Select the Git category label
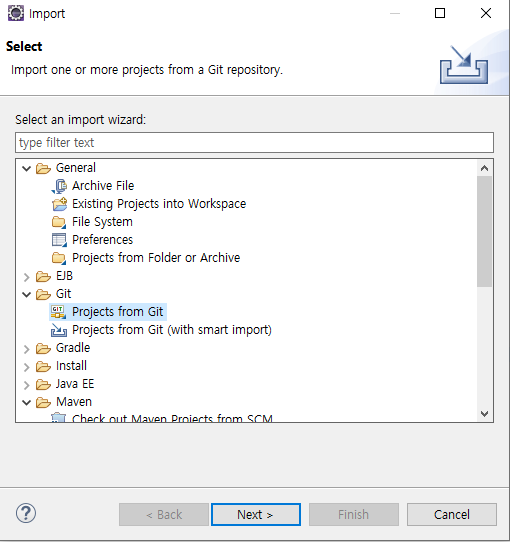The width and height of the screenshot is (510, 542). 64,294
